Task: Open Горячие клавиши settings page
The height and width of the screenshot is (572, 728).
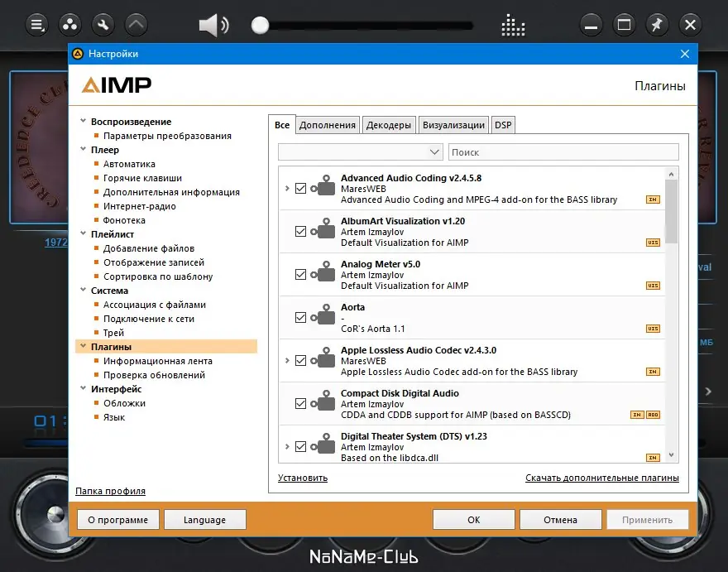Action: 142,178
